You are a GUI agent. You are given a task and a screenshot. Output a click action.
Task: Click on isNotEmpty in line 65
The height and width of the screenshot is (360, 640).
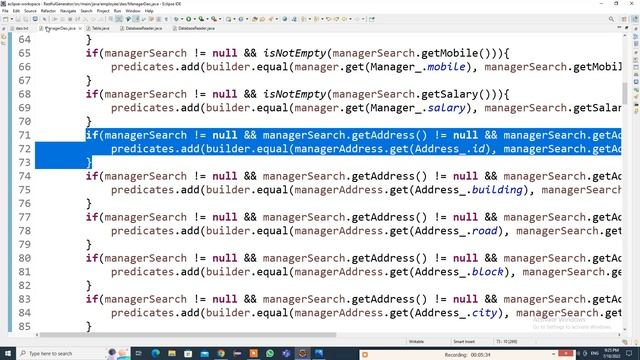click(294, 53)
